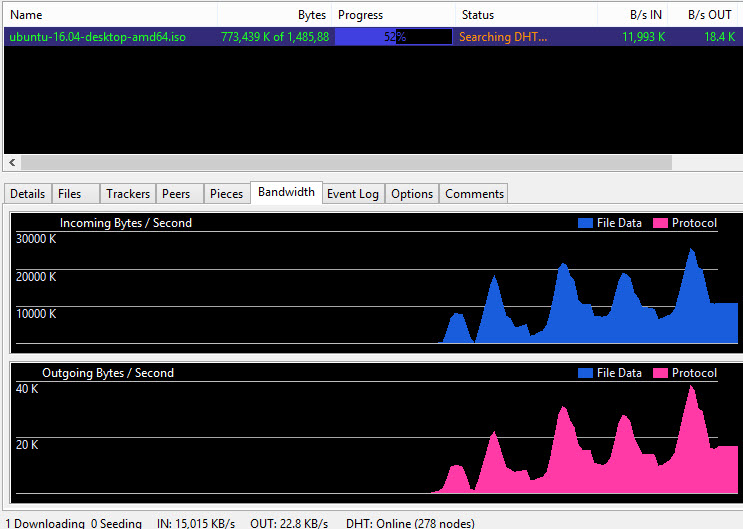Select the Peers tab
This screenshot has width=743, height=529.
[180, 194]
